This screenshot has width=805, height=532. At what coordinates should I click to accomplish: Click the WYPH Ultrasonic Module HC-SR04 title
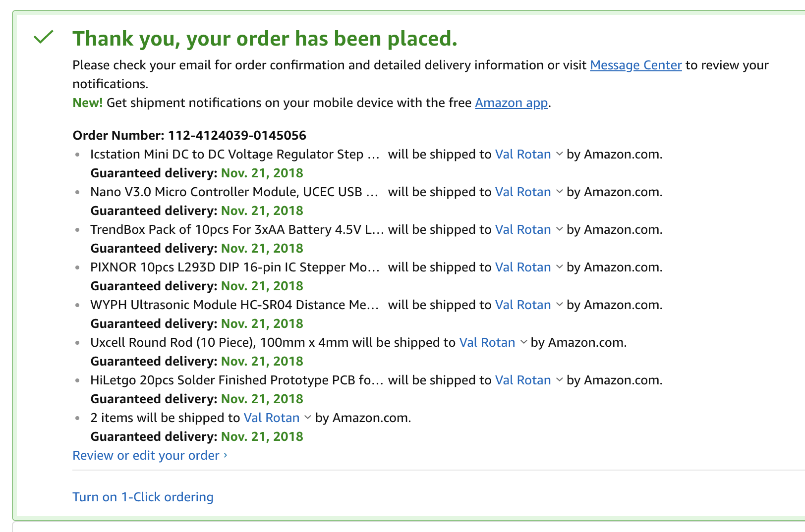(235, 305)
